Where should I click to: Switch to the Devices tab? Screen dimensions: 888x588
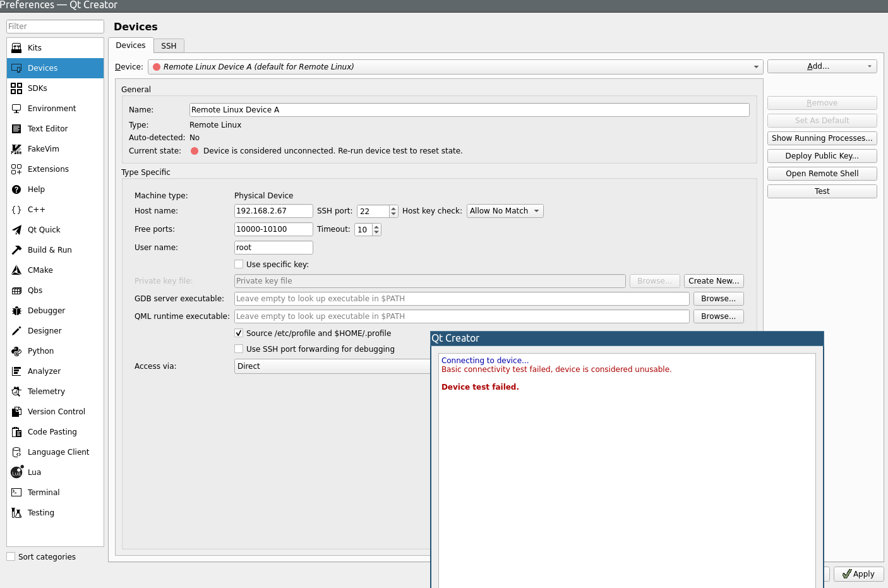coord(131,45)
